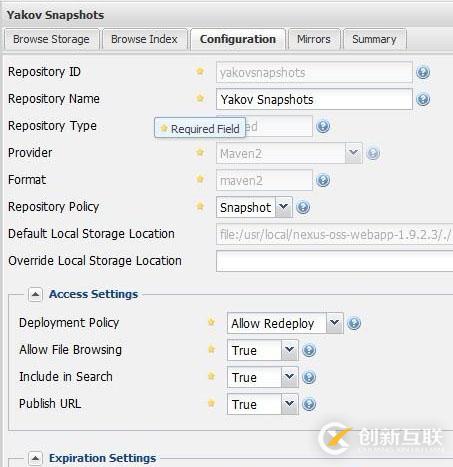453x467 pixels.
Task: Show help for Allow File Browsing
Action: point(309,350)
